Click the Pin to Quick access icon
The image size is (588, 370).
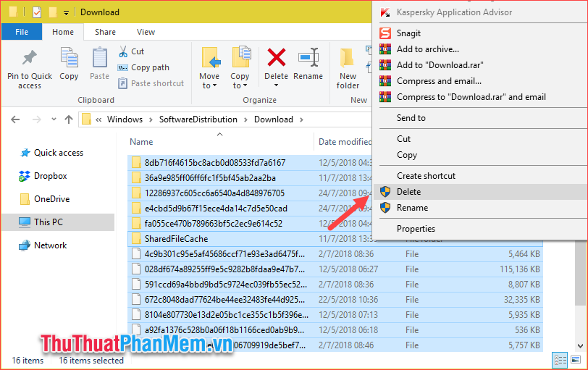(30, 58)
